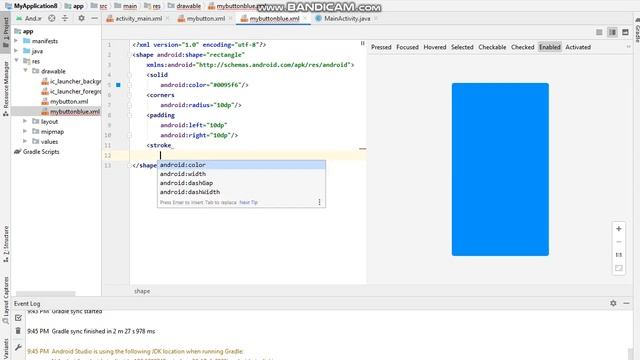Fit preview to screen icon
This screenshot has height=360, width=640.
(619, 268)
